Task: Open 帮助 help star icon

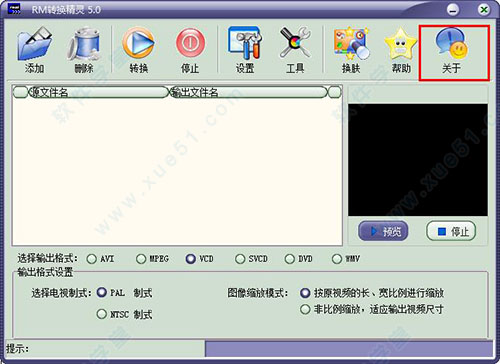Action: (x=401, y=44)
